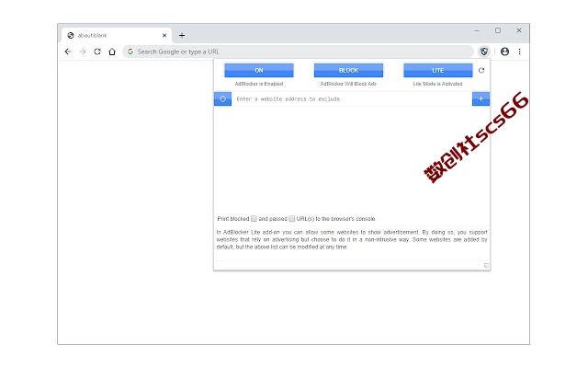The height and width of the screenshot is (368, 588).
Task: Toggle the LITE mode button
Action: pos(438,70)
